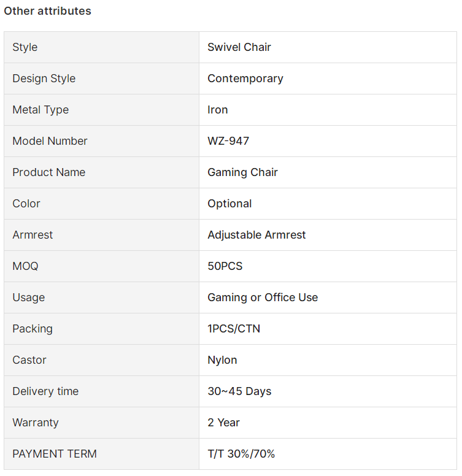Image resolution: width=462 pixels, height=476 pixels.
Task: Click the 'Metal Type' label
Action: (40, 110)
